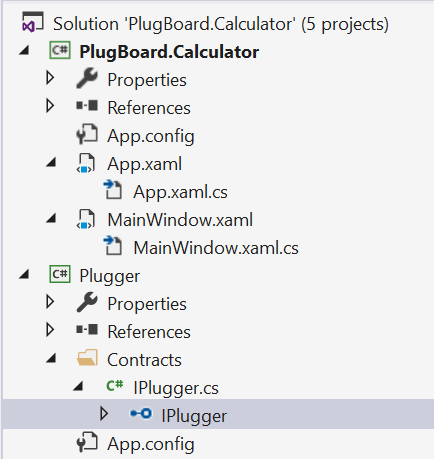Collapse the MainWindow.xaml node
Viewport: 434px width, 459px height.
[51, 219]
